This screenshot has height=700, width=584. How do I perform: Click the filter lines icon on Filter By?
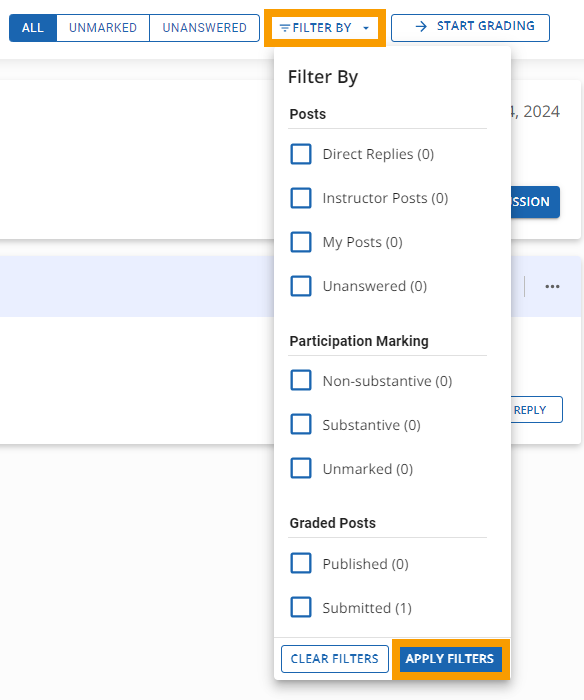tap(284, 28)
